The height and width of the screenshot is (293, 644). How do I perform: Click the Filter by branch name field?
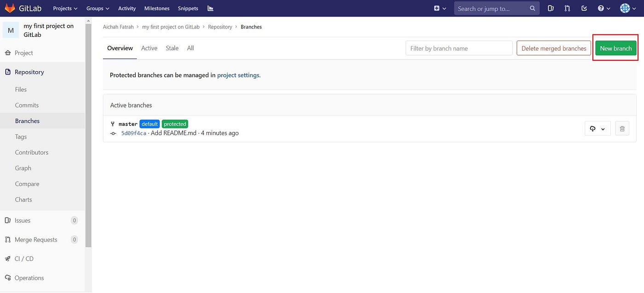(x=459, y=48)
